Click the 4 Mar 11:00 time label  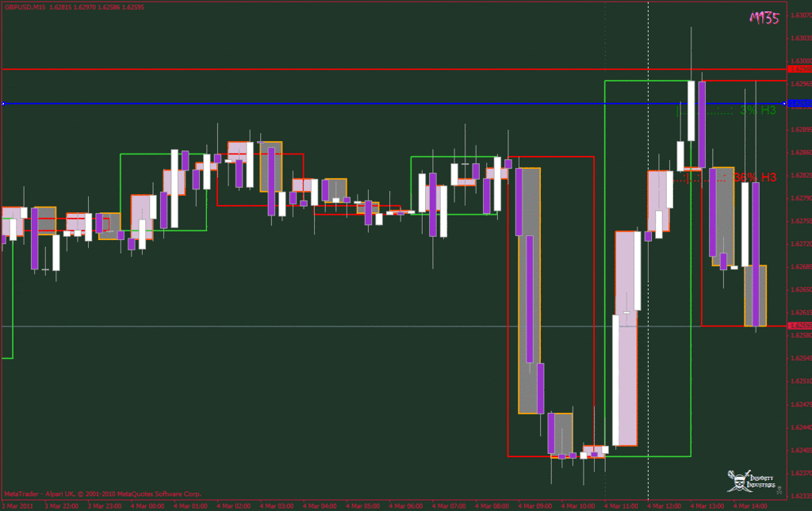(x=621, y=505)
